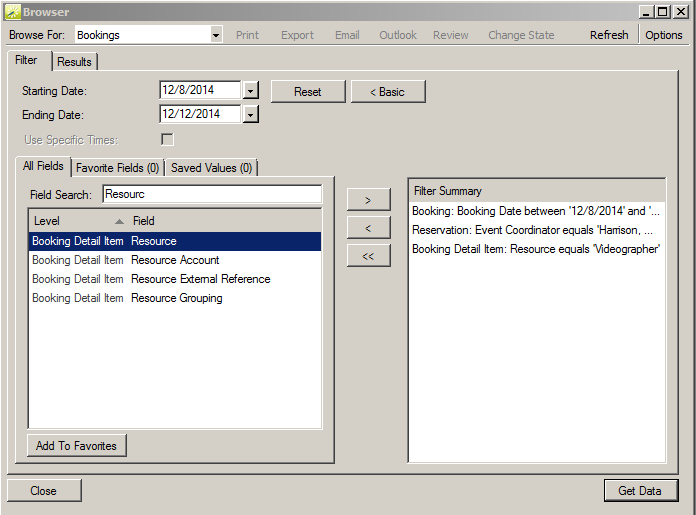Click Change State in the toolbar
This screenshot has height=515, width=696.
pos(521,35)
